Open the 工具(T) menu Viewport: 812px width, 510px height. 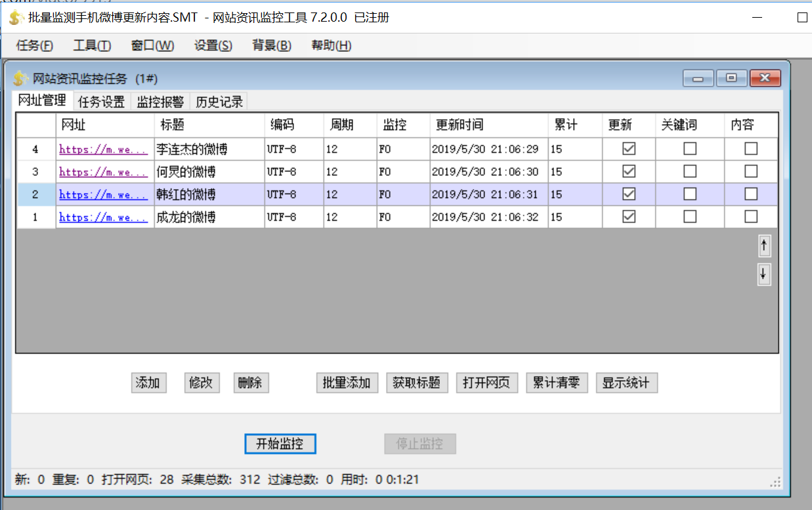[92, 45]
